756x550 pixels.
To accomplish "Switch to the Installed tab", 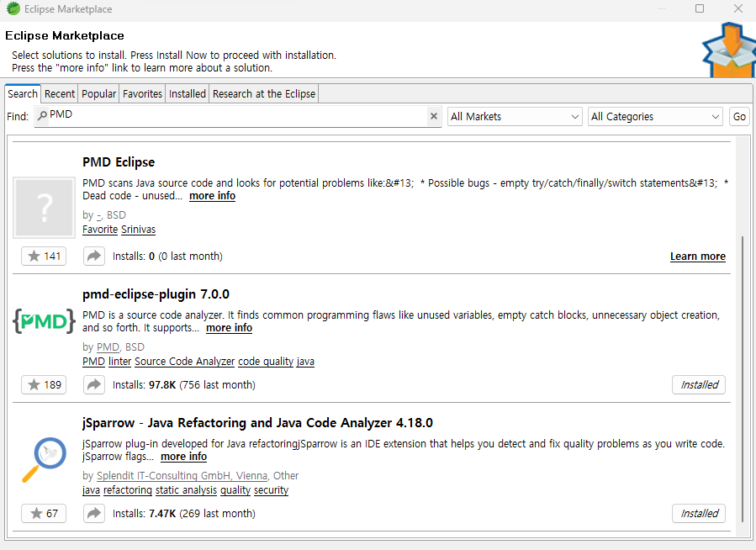I will [x=188, y=93].
